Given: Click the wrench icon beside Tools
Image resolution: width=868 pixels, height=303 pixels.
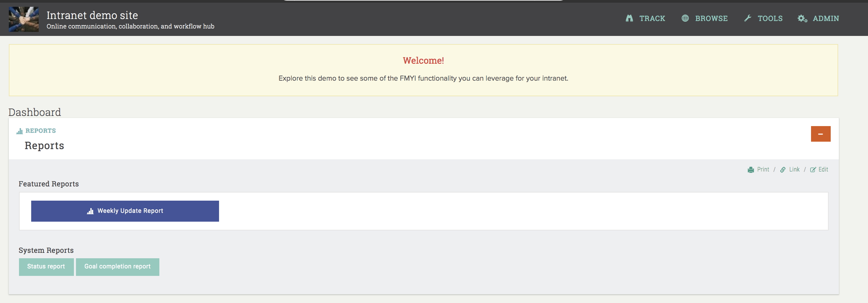Looking at the screenshot, I should click(748, 18).
